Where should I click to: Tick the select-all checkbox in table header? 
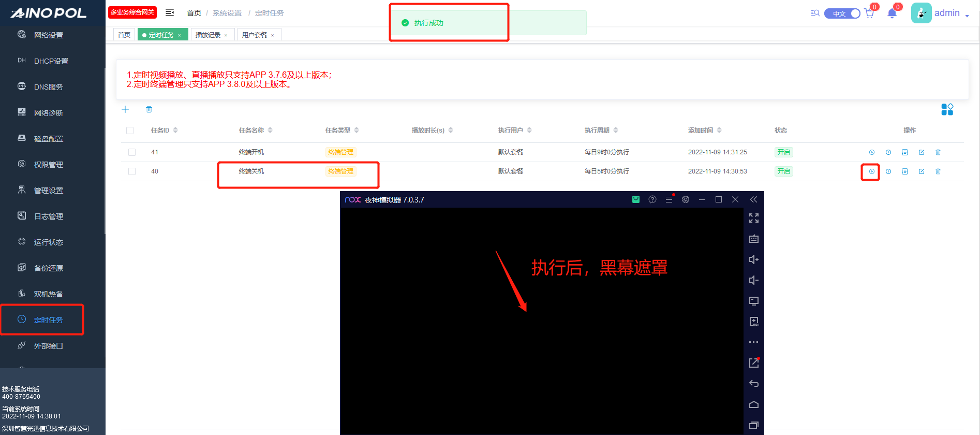point(130,130)
